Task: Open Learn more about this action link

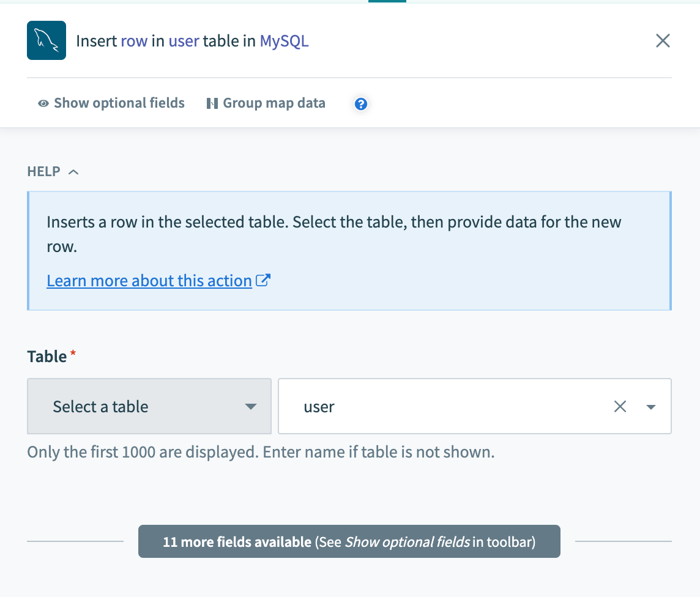Action: coord(149,281)
